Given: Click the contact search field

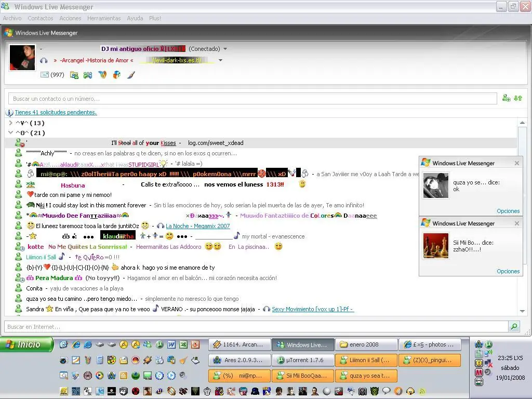Looking at the screenshot, I should (252, 99).
